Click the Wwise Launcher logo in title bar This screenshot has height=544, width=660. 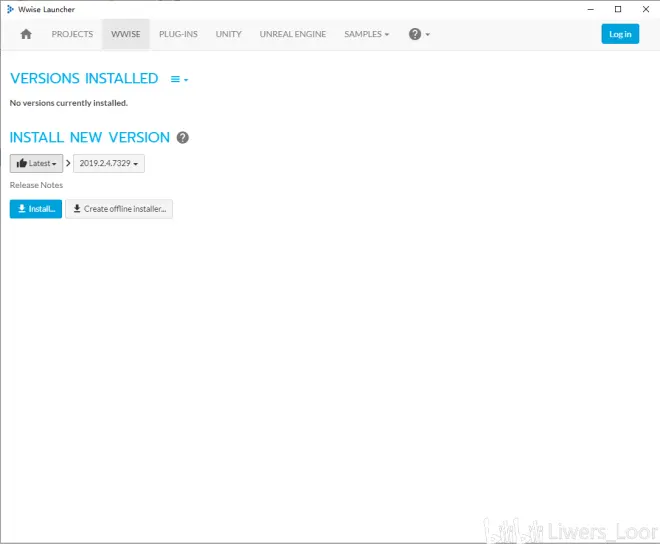pos(10,9)
